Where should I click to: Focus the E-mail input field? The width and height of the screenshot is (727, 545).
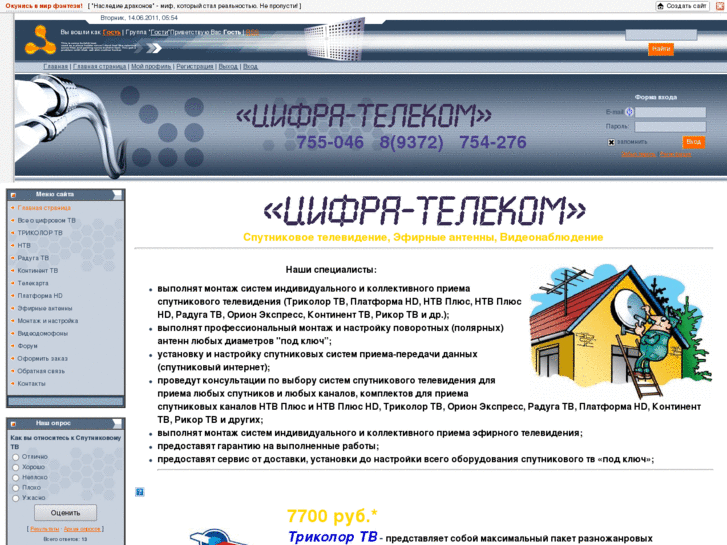pos(670,112)
